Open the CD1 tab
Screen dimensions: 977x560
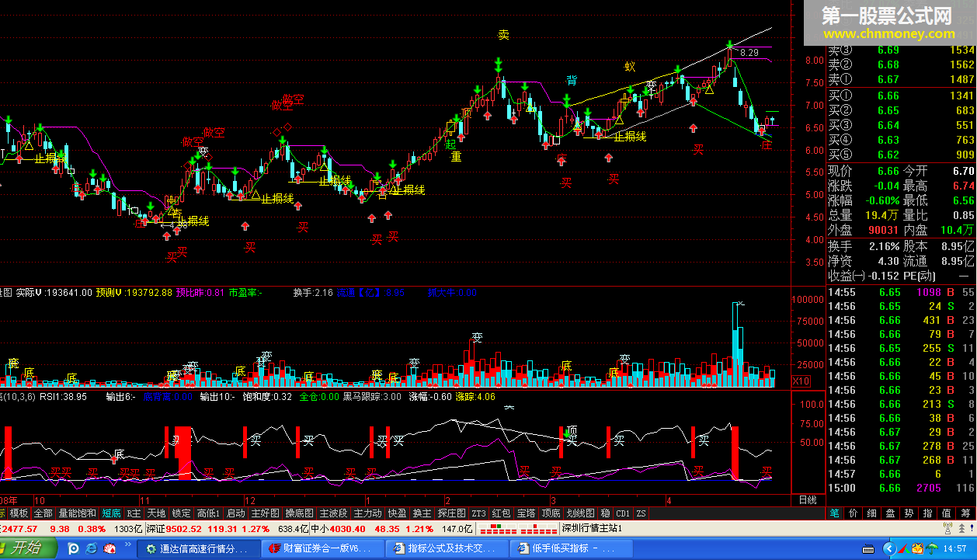coord(623,513)
